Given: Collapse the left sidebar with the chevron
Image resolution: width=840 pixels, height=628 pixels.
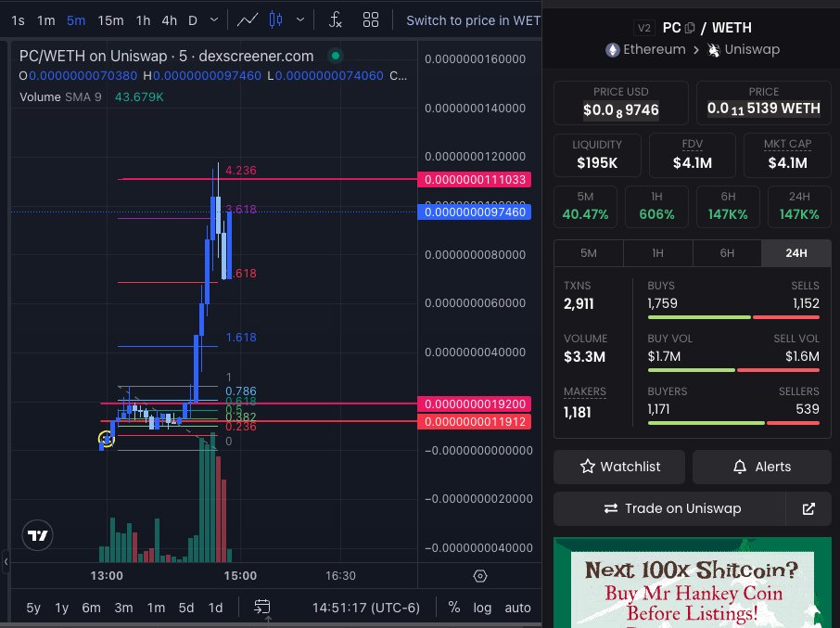Looking at the screenshot, I should (5, 561).
